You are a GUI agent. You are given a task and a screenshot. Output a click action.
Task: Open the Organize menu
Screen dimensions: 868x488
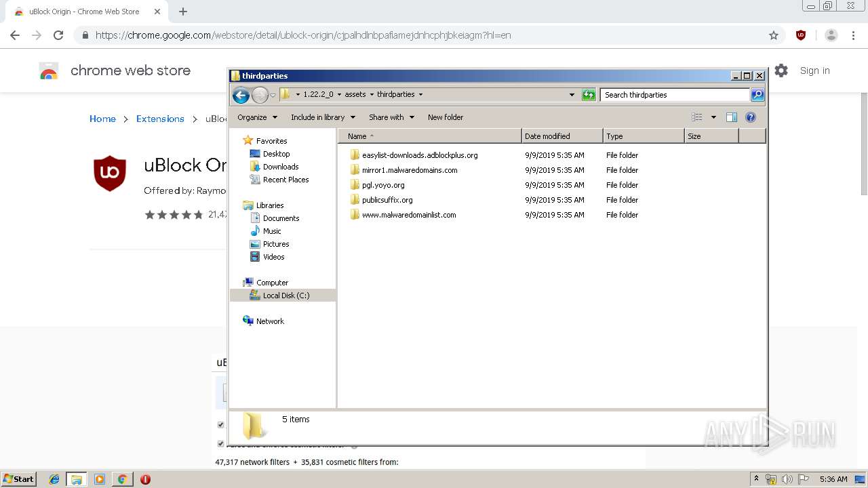point(257,117)
